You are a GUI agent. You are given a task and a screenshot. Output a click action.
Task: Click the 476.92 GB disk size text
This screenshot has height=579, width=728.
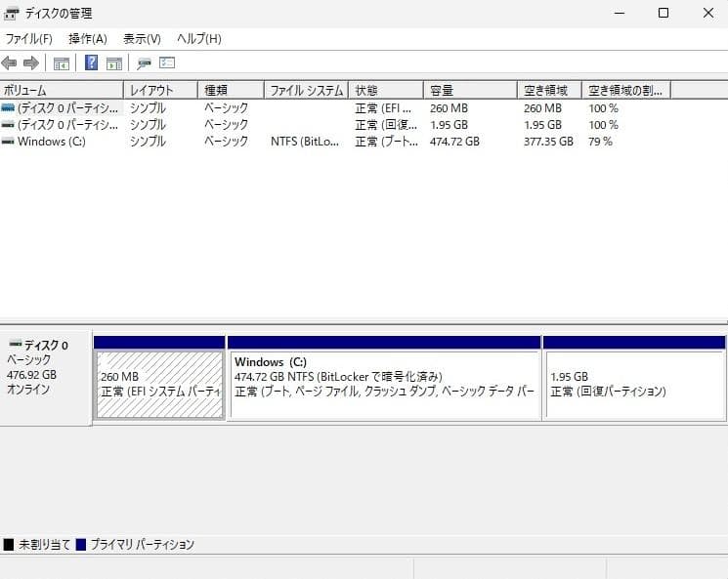31,374
